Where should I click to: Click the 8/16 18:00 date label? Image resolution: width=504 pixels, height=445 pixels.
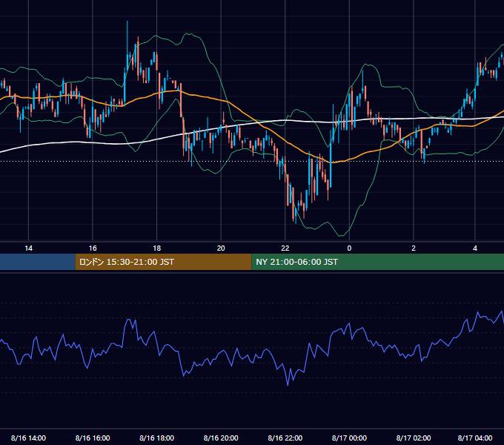157,438
